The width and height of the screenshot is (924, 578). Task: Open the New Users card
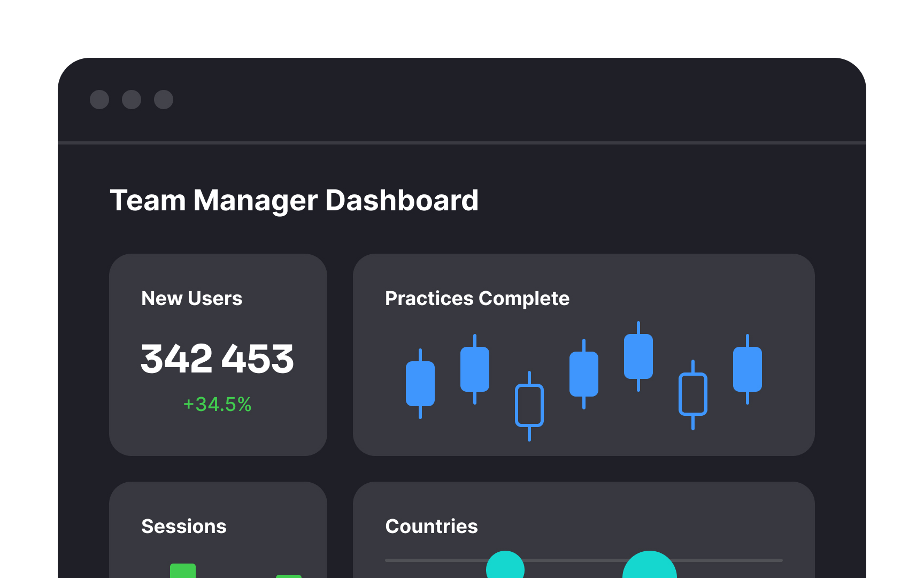pos(217,355)
